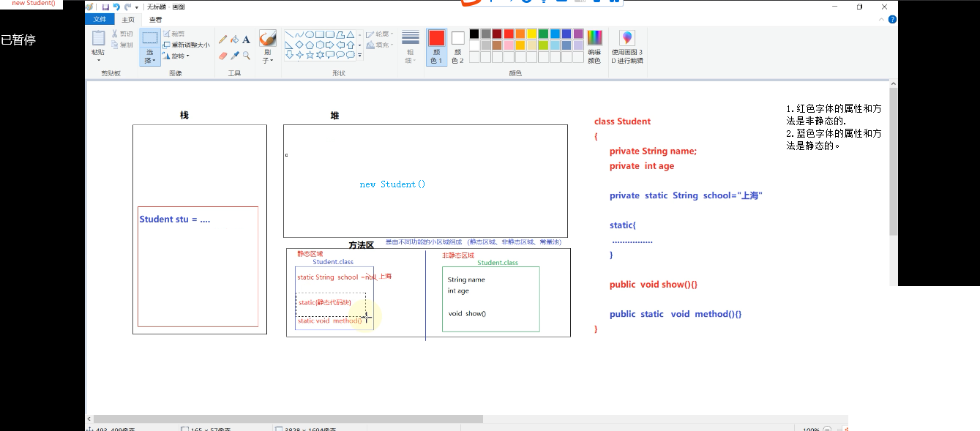Pick the Pentagon shape
Viewport: 980px width, 431px height.
point(310,45)
